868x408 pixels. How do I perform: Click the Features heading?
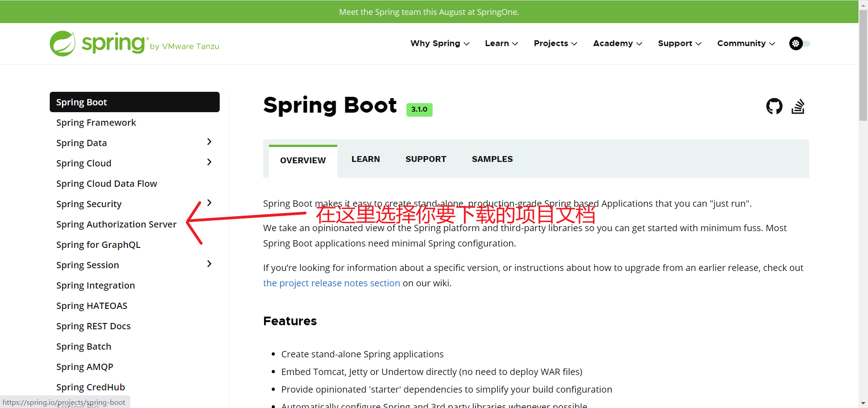290,321
